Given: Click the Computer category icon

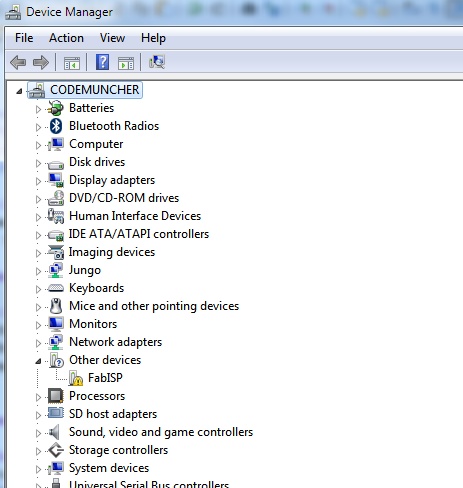Looking at the screenshot, I should 55,144.
